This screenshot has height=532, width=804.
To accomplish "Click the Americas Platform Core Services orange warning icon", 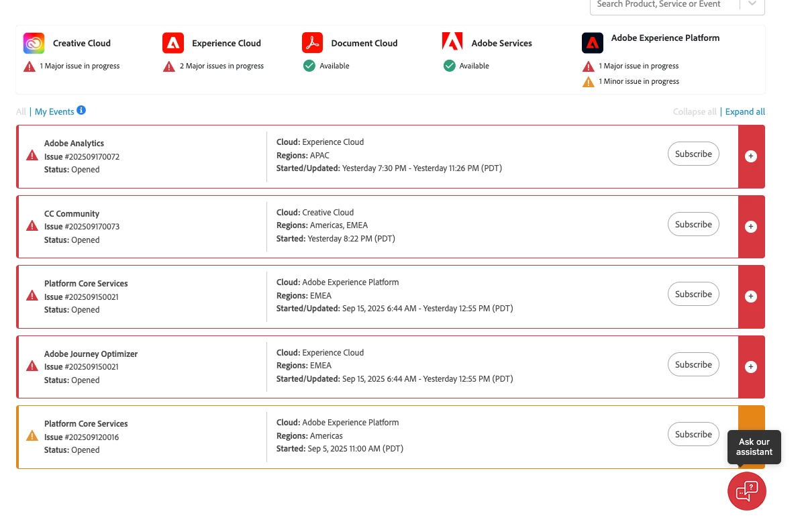I will (32, 436).
